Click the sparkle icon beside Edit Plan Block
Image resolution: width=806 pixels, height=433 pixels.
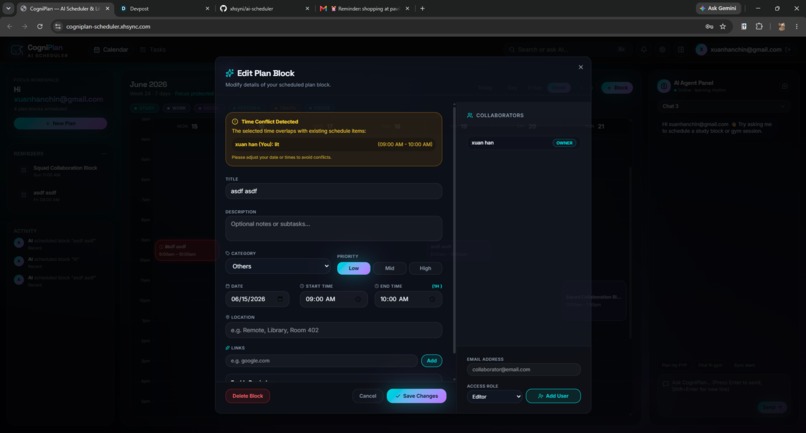(230, 73)
